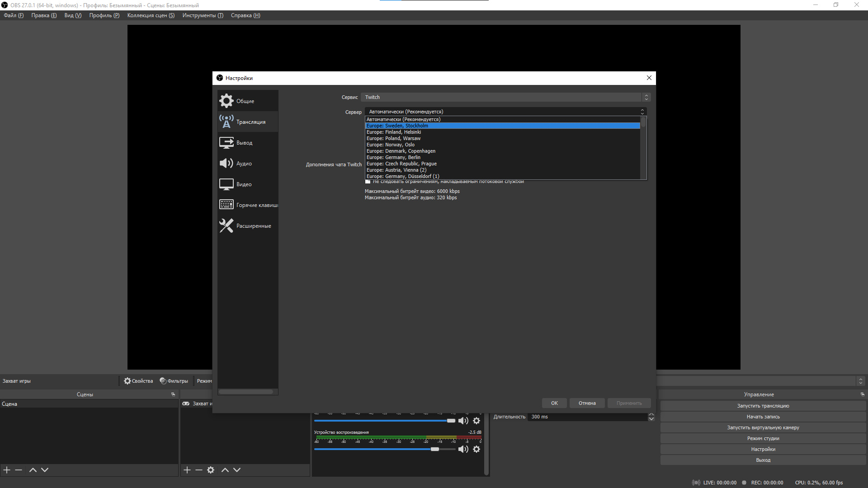Click Режим студии button
The height and width of the screenshot is (488, 868).
pyautogui.click(x=763, y=438)
